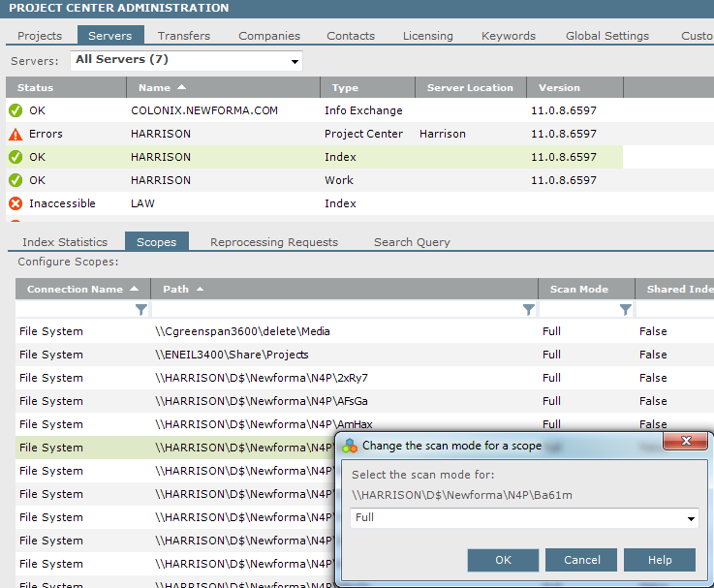
Task: Click Full scan mode in ENEIL3400 row
Action: 551,355
